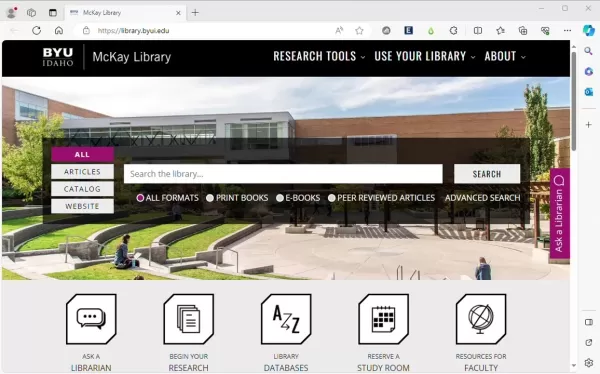This screenshot has width=600, height=374.
Task: Switch to the ARTICLES search tab
Action: pos(82,172)
